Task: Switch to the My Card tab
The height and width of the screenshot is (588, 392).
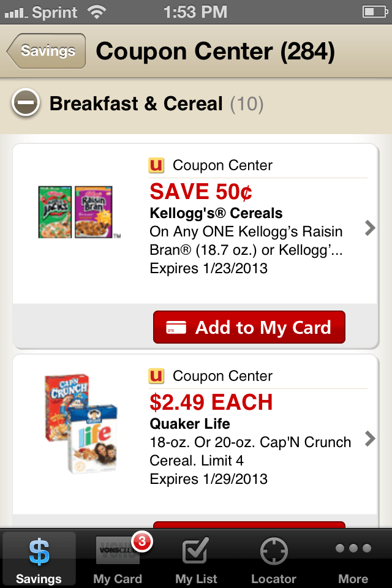Action: pos(118,559)
